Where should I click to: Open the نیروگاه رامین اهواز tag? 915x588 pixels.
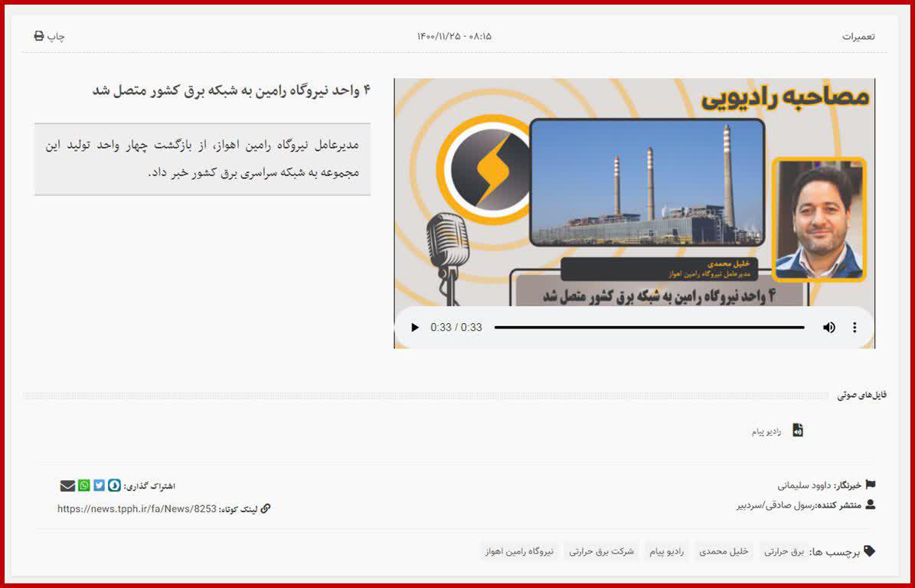coord(519,551)
